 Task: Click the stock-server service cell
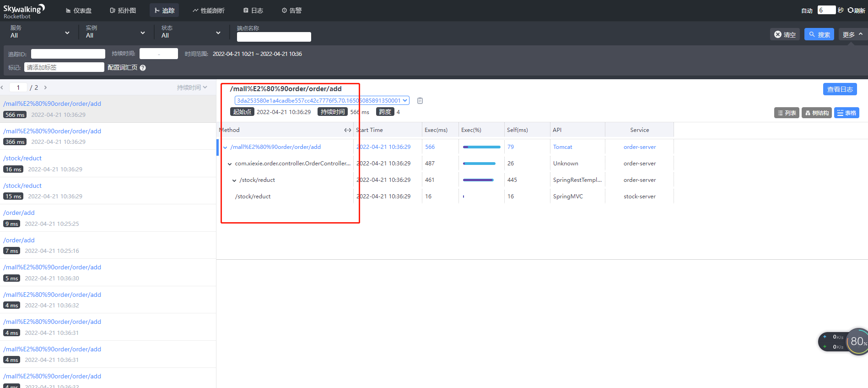coord(639,197)
